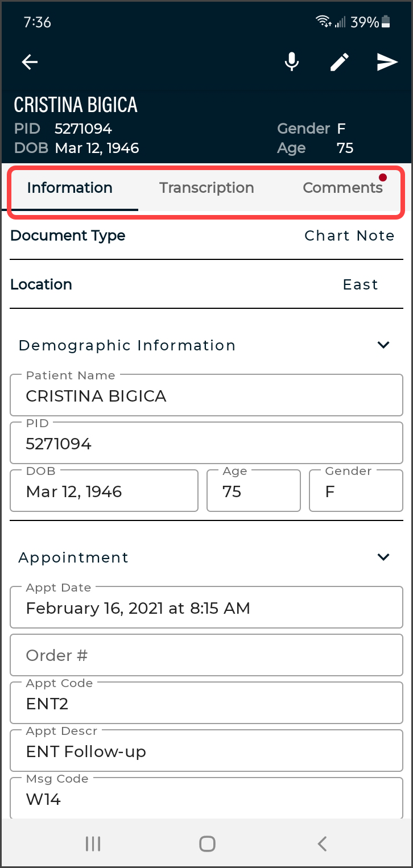Tap the microphone dictation icon
Viewport: 413px width, 868px height.
tap(292, 62)
